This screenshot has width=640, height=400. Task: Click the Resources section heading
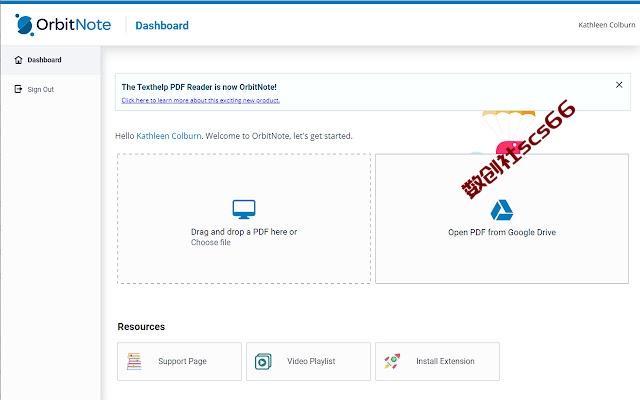tap(141, 327)
